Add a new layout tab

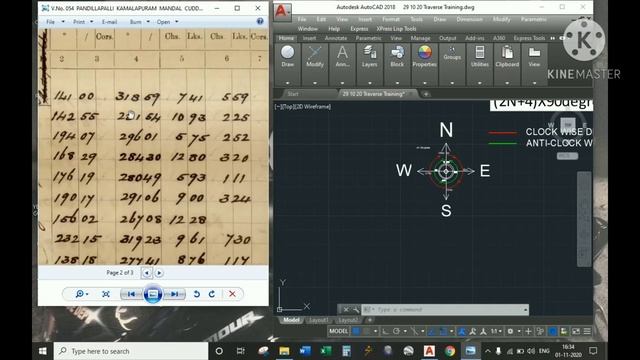370,320
